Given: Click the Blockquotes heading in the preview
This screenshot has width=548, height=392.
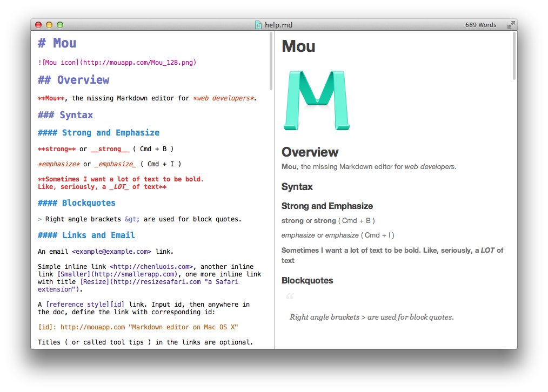Looking at the screenshot, I should point(307,280).
